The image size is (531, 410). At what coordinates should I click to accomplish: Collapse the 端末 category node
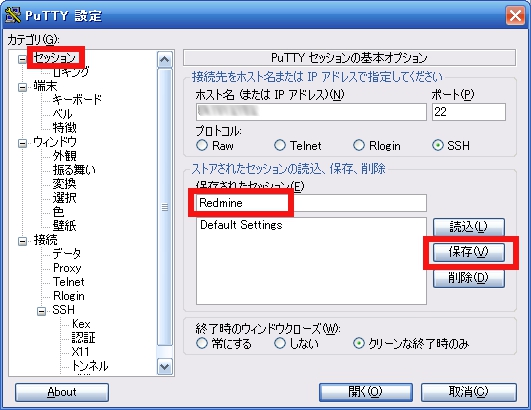pos(22,88)
